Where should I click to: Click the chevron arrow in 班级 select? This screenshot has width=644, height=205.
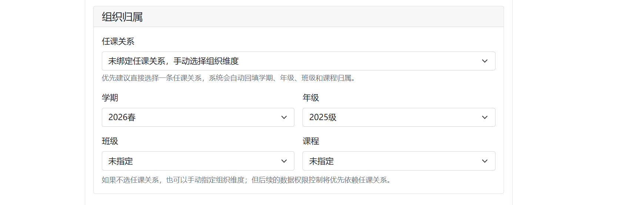coord(284,161)
